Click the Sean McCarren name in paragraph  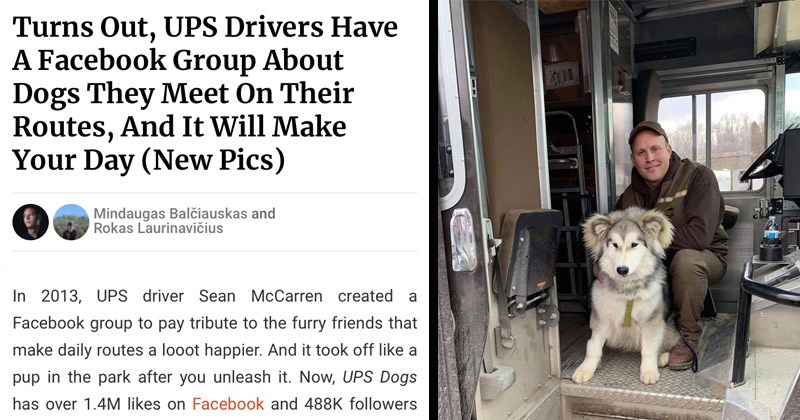pos(260,295)
